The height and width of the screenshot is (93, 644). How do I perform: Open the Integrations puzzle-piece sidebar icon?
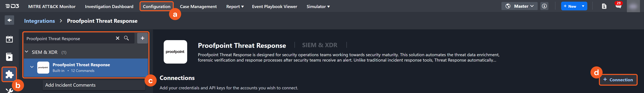pos(9,74)
